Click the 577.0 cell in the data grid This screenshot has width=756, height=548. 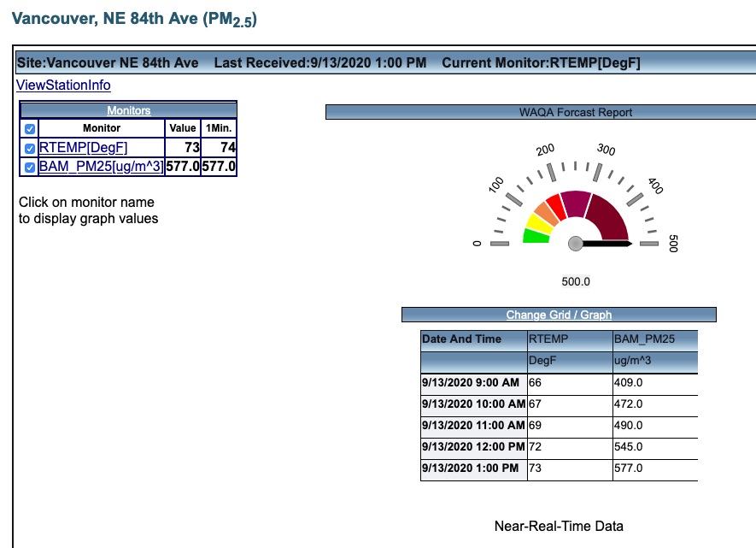(655, 469)
